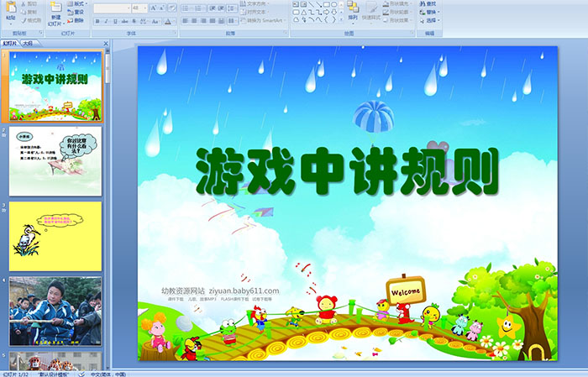Click the Grow Font large A button
The width and height of the screenshot is (588, 377).
[x=154, y=8]
